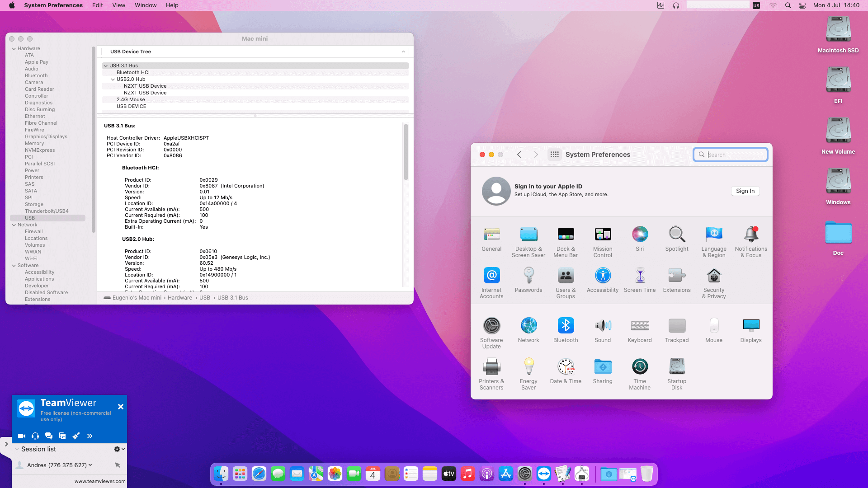Image resolution: width=868 pixels, height=488 pixels.
Task: Show all preferences grid button
Action: [x=555, y=155]
